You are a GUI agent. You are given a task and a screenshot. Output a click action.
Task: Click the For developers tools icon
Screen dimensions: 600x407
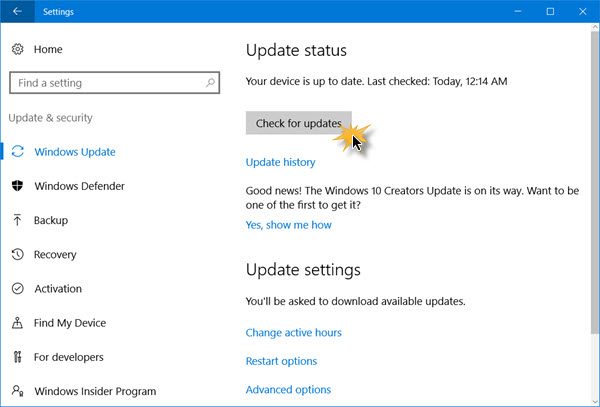[18, 357]
